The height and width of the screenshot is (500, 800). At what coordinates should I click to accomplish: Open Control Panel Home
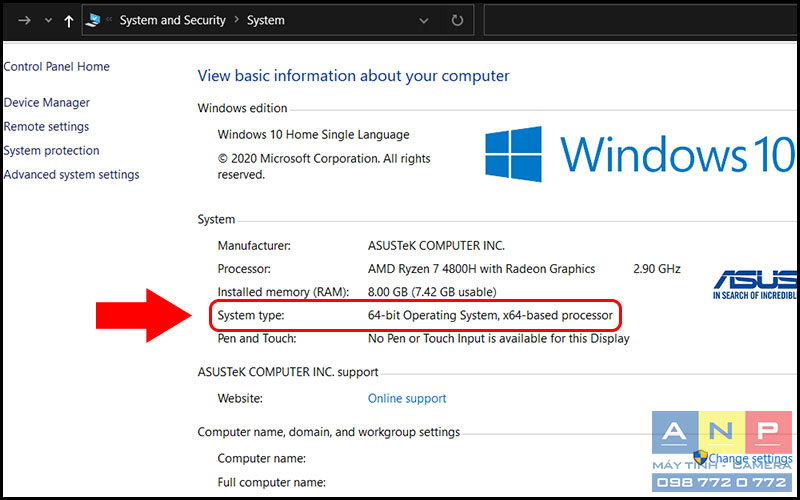(x=57, y=66)
